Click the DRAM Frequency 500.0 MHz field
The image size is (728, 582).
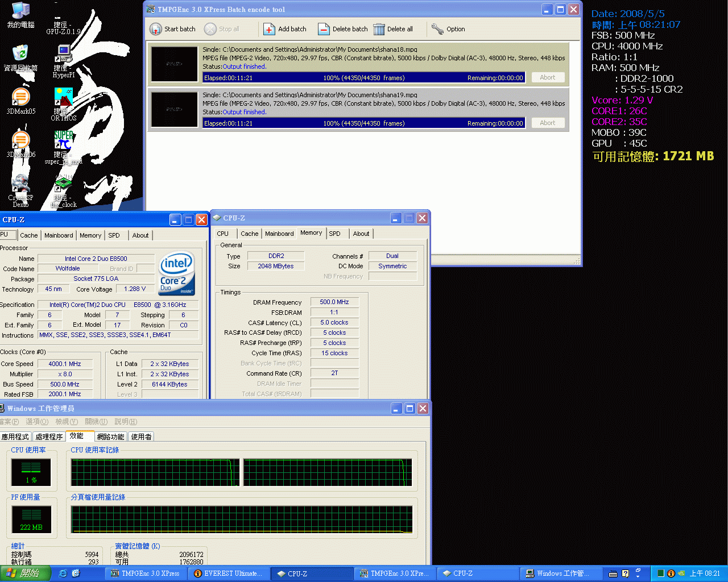334,302
